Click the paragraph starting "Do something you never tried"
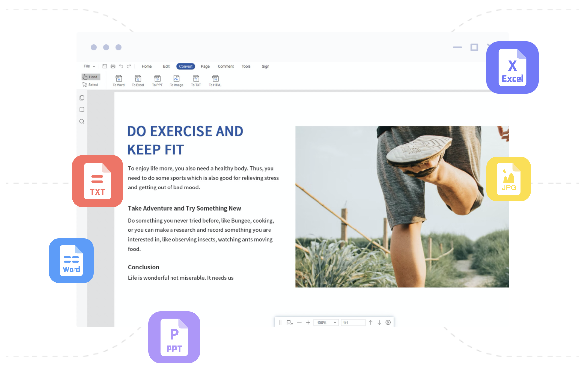Viewport: 588px width, 373px height. (x=201, y=235)
